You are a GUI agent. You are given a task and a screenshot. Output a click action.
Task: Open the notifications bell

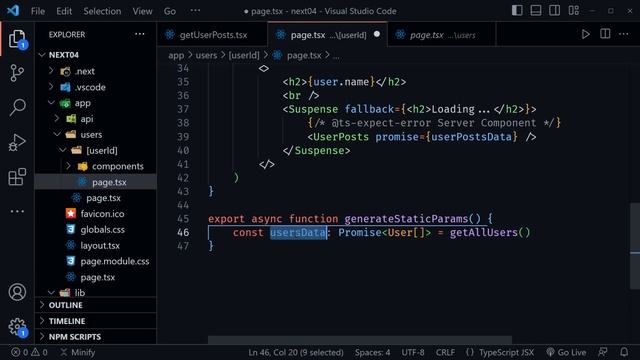pos(624,352)
